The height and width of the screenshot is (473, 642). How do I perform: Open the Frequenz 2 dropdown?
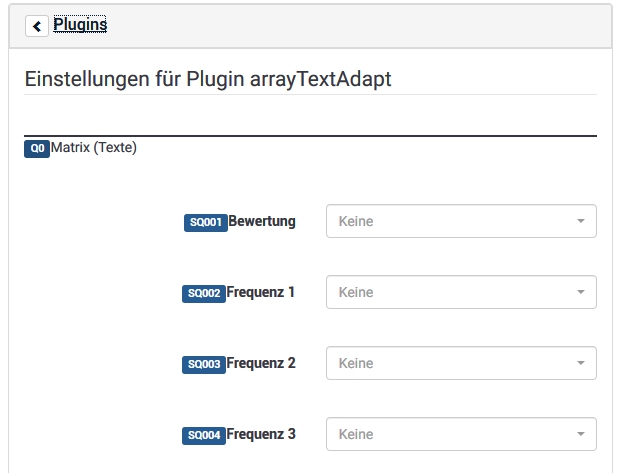[450, 364]
